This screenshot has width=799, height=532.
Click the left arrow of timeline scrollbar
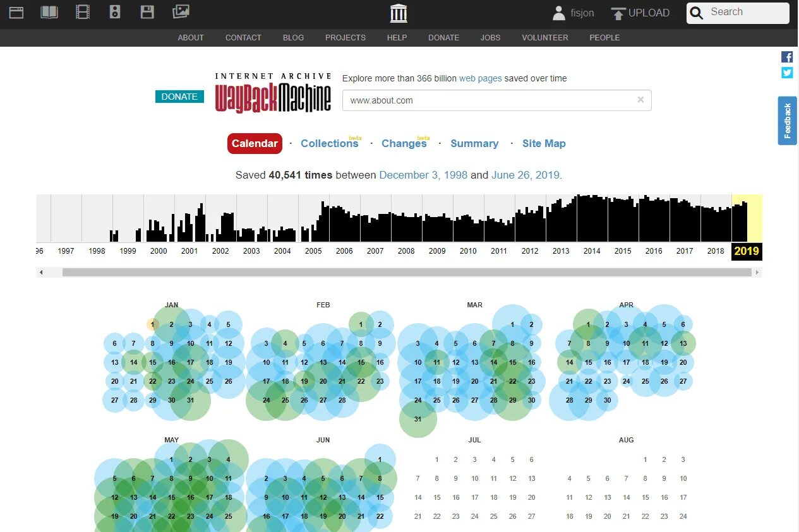[x=41, y=273]
